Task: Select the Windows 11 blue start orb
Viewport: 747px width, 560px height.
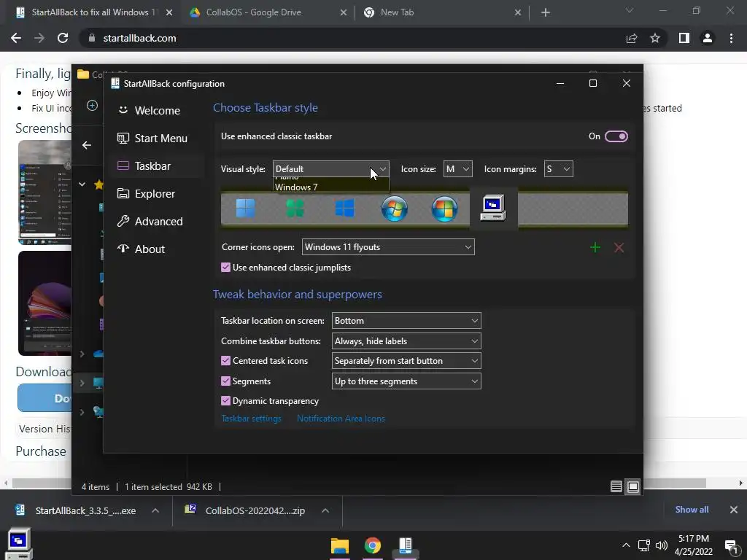Action: click(x=245, y=209)
